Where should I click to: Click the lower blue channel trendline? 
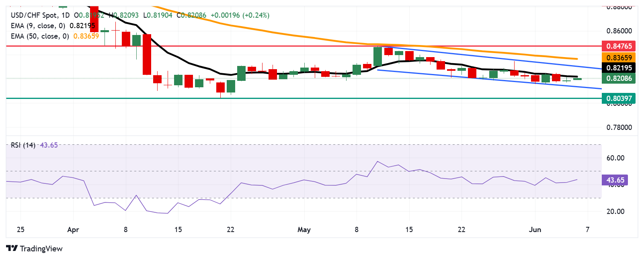click(x=490, y=79)
